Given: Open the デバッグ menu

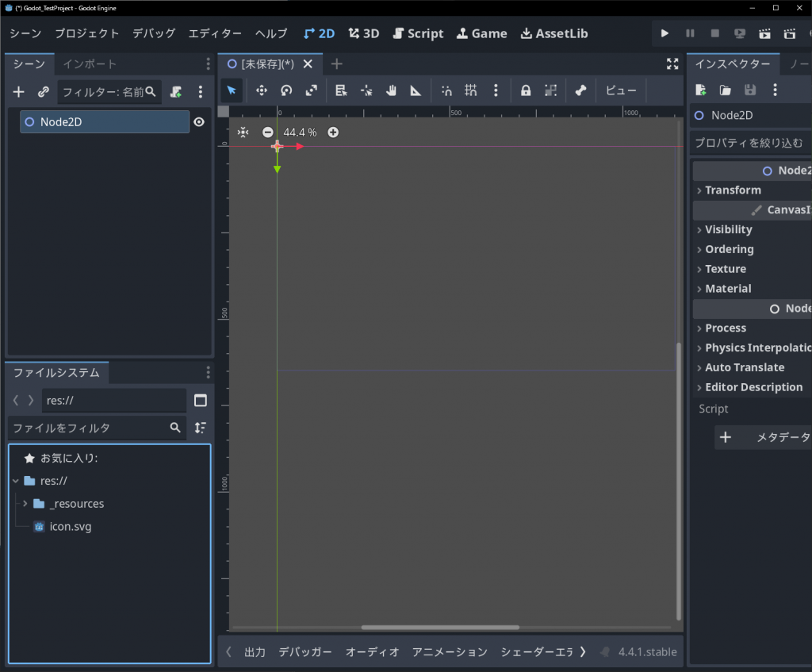Looking at the screenshot, I should coord(154,33).
